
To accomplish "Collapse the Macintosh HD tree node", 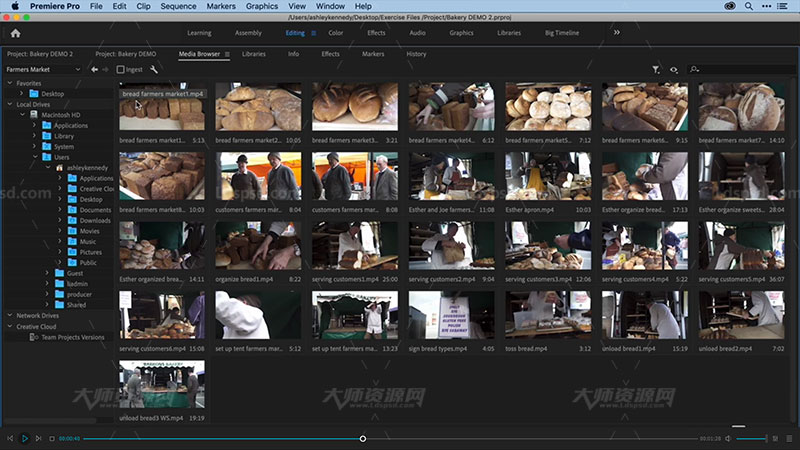I will [22, 115].
